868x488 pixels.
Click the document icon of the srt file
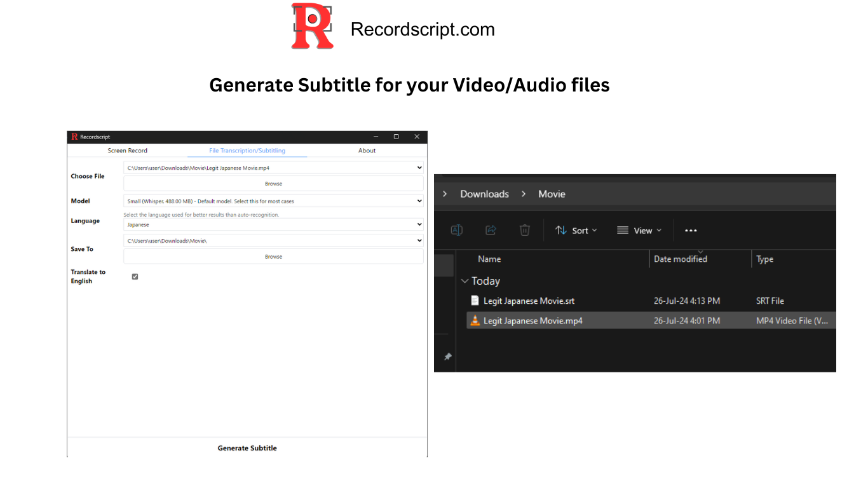click(x=475, y=301)
